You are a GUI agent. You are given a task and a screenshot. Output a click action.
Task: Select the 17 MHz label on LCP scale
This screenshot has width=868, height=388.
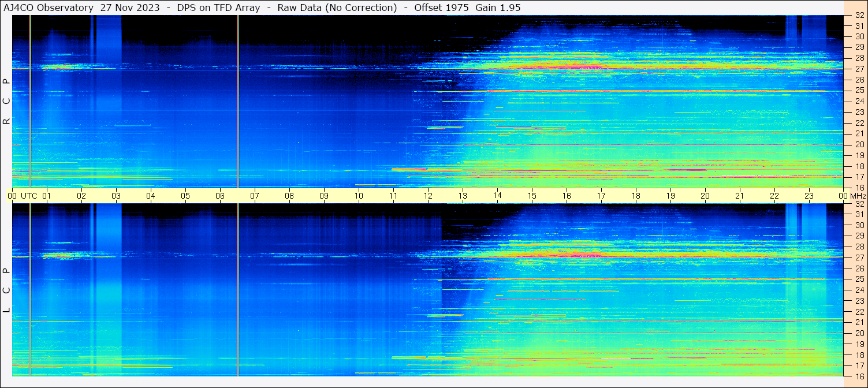coord(859,365)
